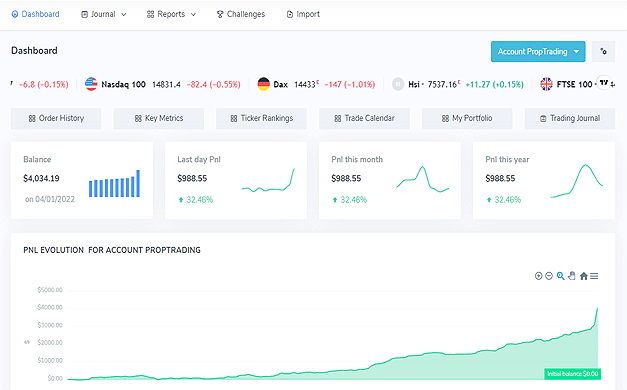The width and height of the screenshot is (627, 390).
Task: Select the chart selection zoom tool
Action: (560, 276)
